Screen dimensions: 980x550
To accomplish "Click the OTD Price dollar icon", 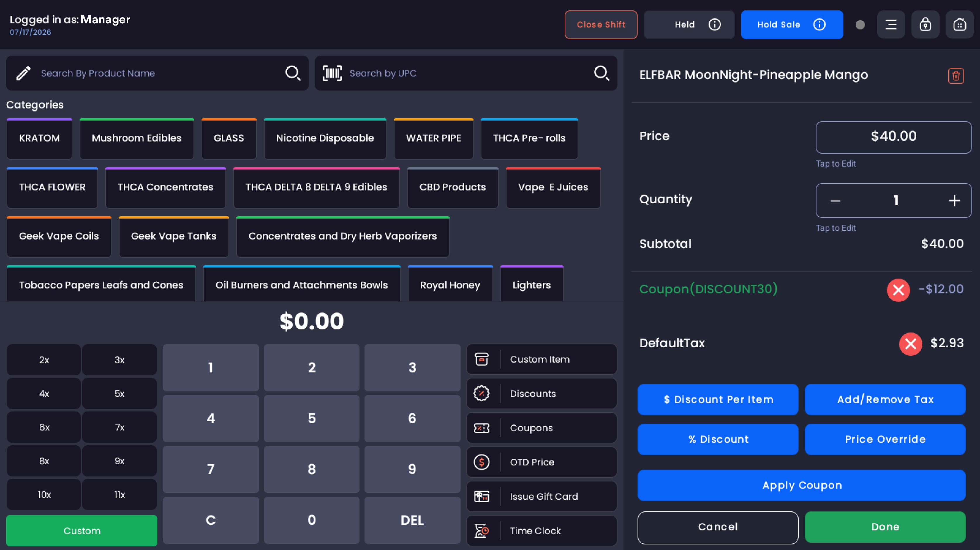I will click(x=481, y=462).
